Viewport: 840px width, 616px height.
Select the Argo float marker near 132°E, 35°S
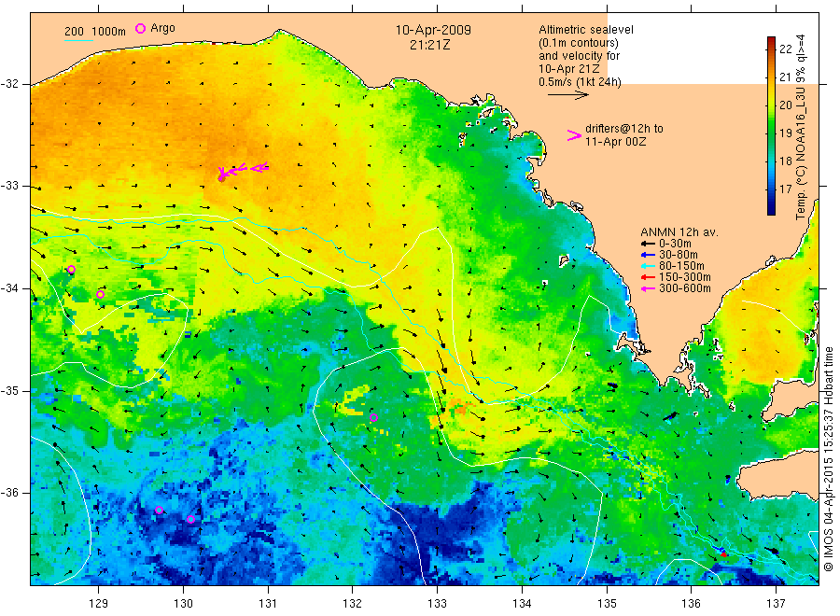374,418
